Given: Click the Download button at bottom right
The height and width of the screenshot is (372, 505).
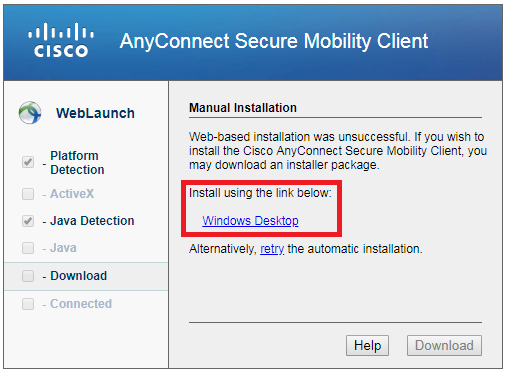Looking at the screenshot, I should 444,345.
